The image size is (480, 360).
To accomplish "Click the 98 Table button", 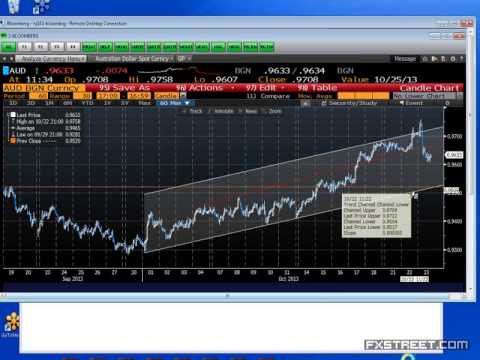I will (x=317, y=88).
